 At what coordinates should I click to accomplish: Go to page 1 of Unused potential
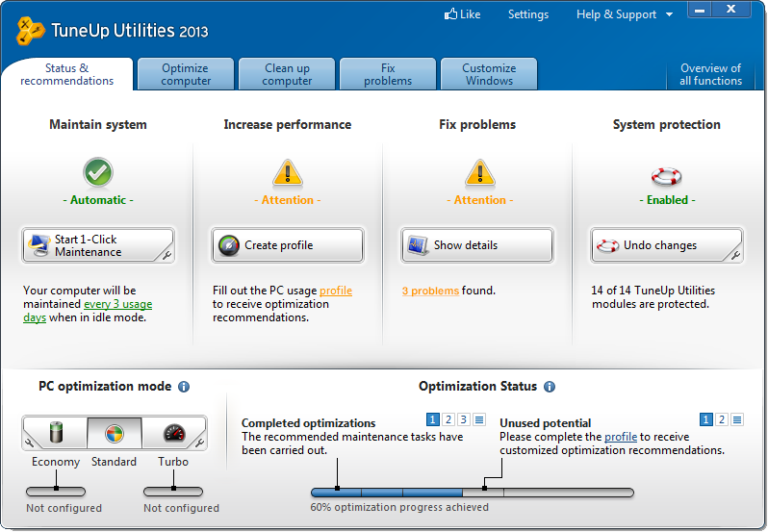pyautogui.click(x=705, y=419)
